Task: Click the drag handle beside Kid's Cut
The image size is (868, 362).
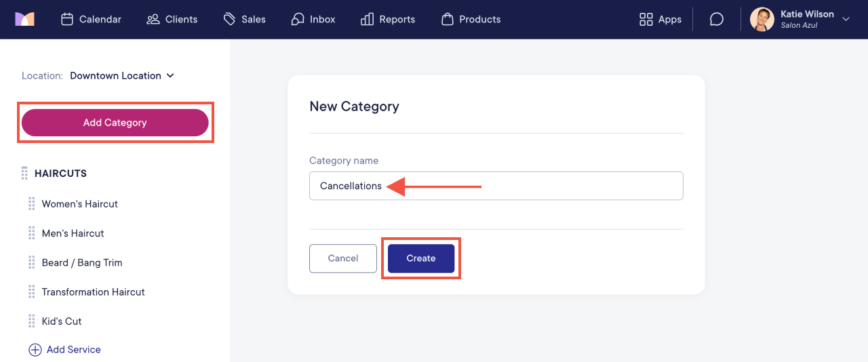Action: click(x=31, y=321)
